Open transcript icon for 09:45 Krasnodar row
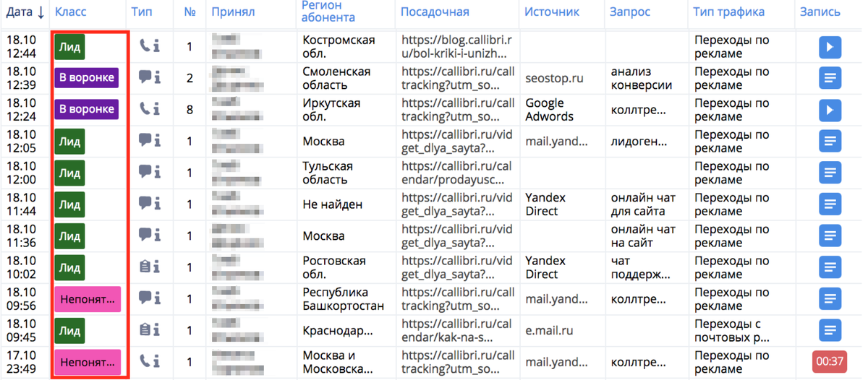Image resolution: width=868 pixels, height=380 pixels. [x=830, y=330]
